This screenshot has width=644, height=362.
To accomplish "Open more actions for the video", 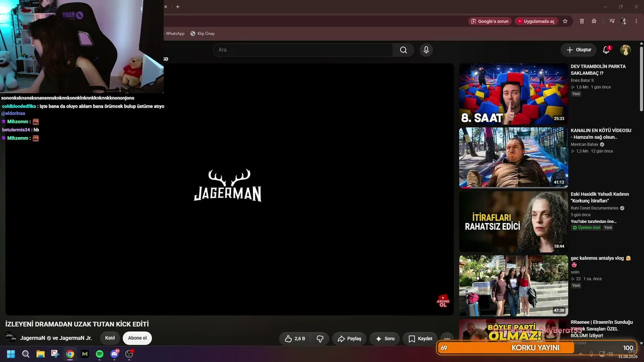I will 446,339.
